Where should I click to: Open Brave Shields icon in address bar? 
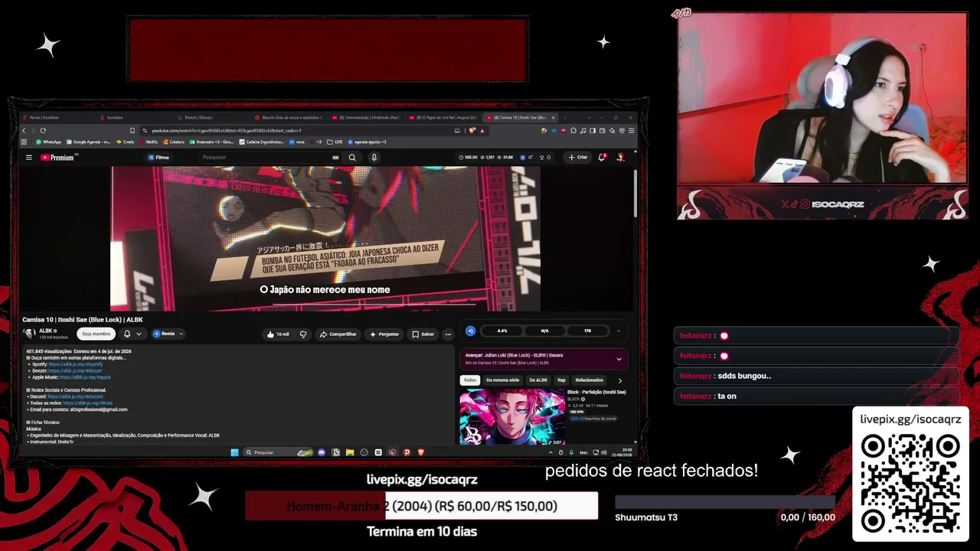tap(472, 130)
